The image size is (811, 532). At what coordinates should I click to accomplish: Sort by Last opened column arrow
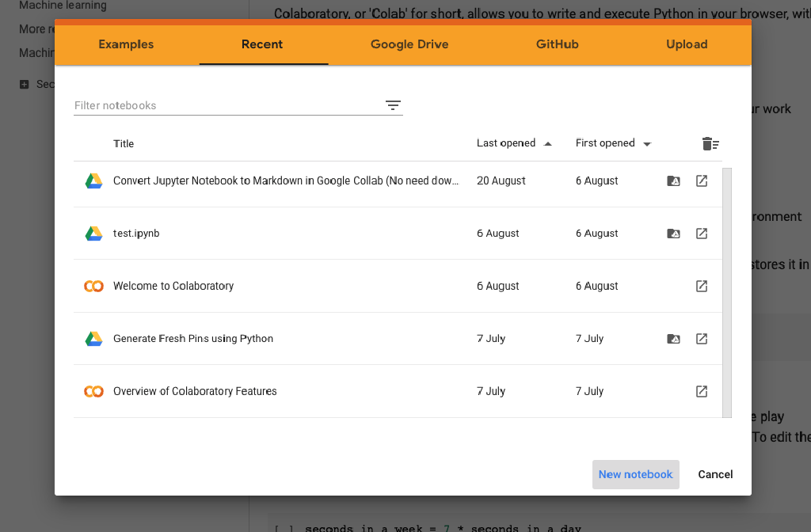(548, 144)
